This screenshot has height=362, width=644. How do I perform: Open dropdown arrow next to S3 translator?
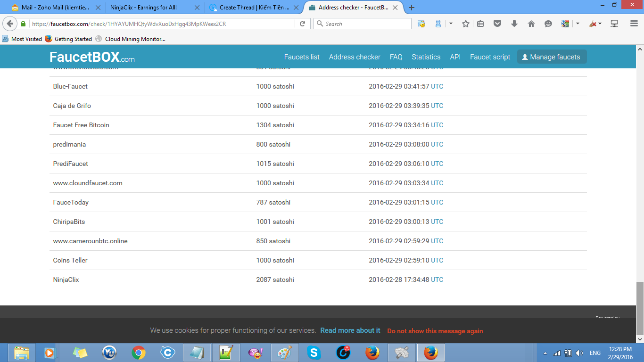[x=578, y=24]
